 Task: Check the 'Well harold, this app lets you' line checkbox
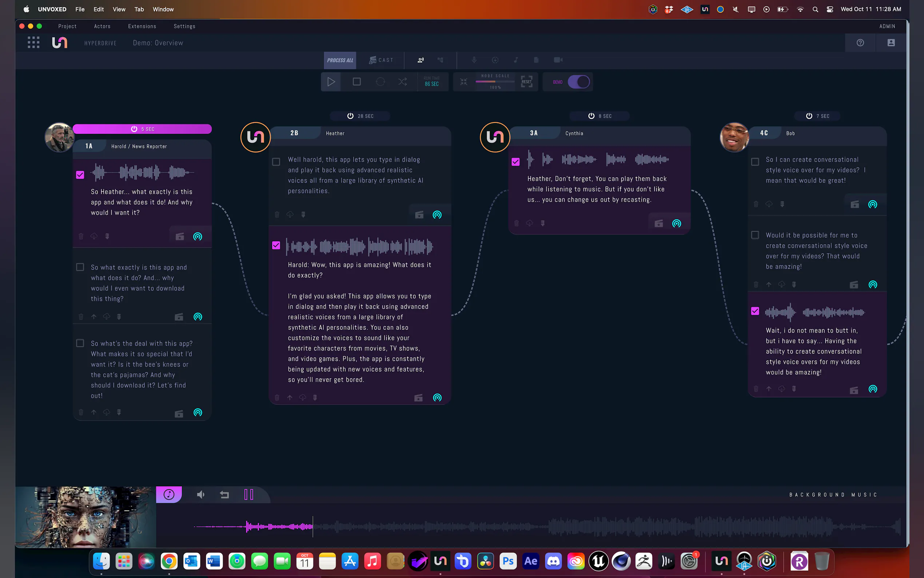(x=276, y=162)
